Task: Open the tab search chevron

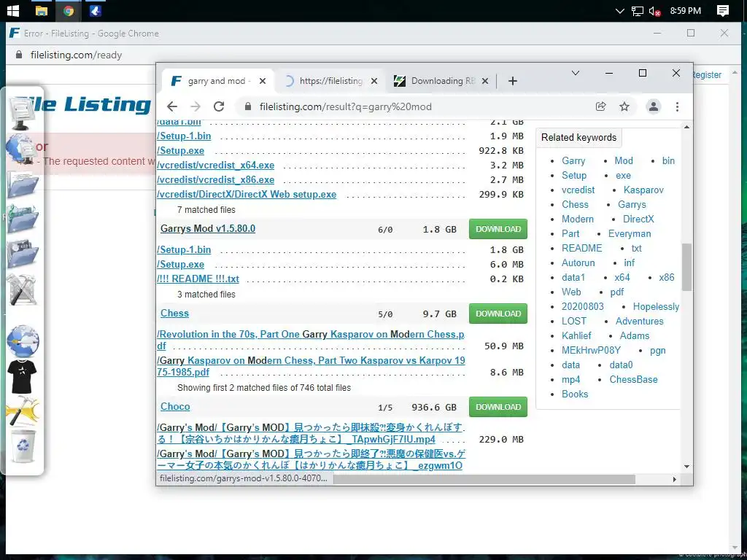Action: (x=576, y=73)
